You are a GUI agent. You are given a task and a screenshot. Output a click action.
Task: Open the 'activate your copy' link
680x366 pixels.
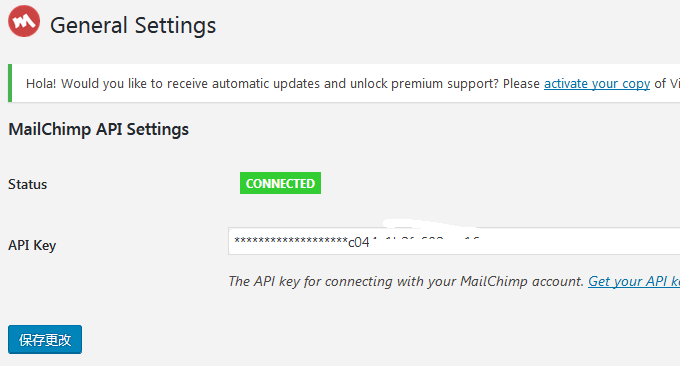click(x=597, y=83)
